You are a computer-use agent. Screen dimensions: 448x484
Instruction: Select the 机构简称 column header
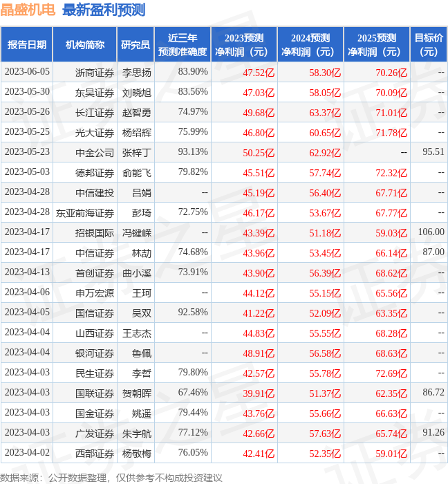(85, 44)
